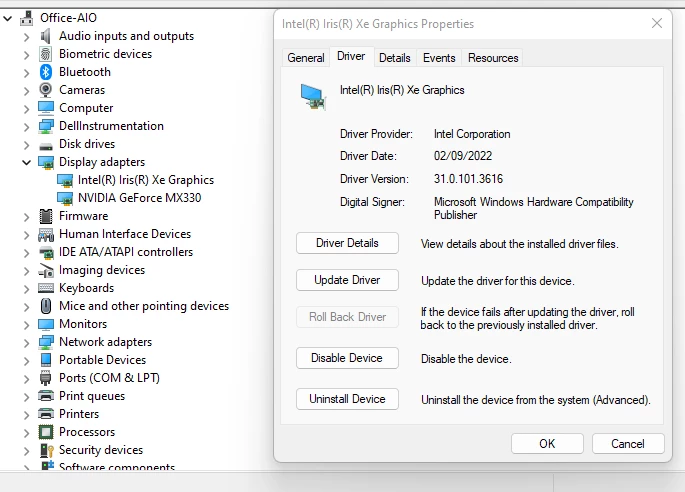685x492 pixels.
Task: Expand Ports (COM & LPT) category
Action: 27,378
